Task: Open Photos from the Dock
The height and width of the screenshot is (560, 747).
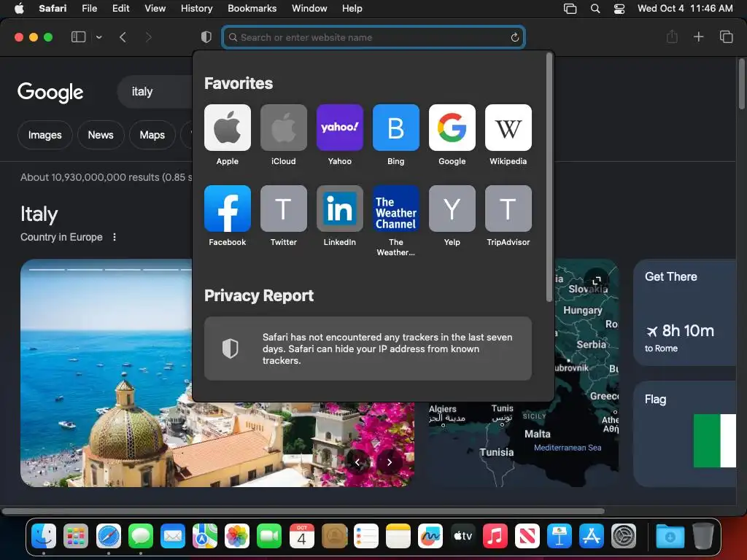Action: [x=237, y=537]
